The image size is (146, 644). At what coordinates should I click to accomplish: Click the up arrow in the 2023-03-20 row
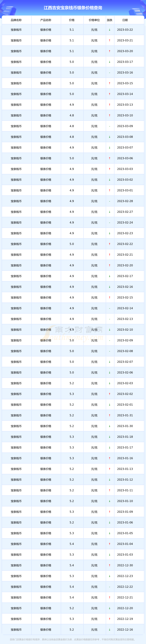tap(110, 51)
